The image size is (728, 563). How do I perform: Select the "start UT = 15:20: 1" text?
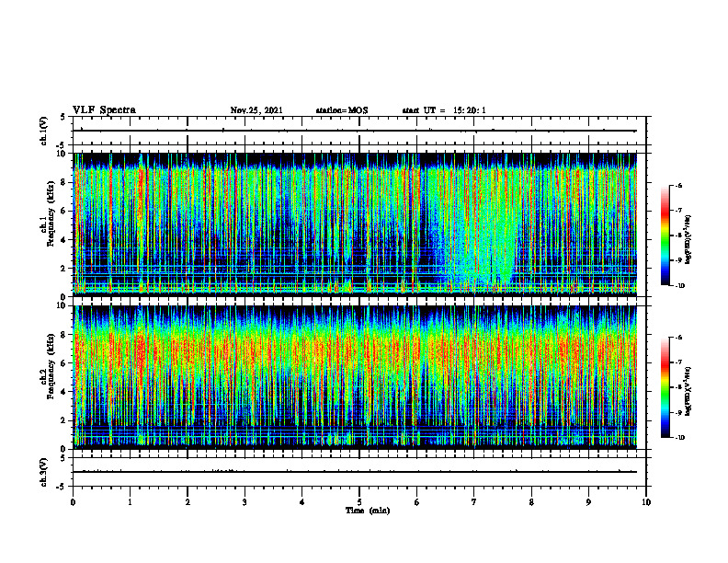tap(444, 110)
